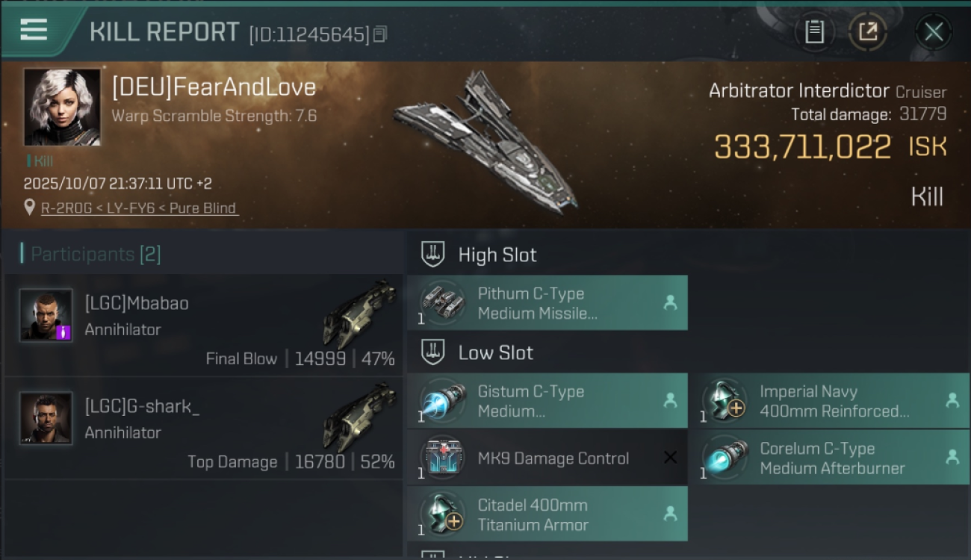Image resolution: width=971 pixels, height=560 pixels.
Task: Close the kill report window
Action: point(934,32)
